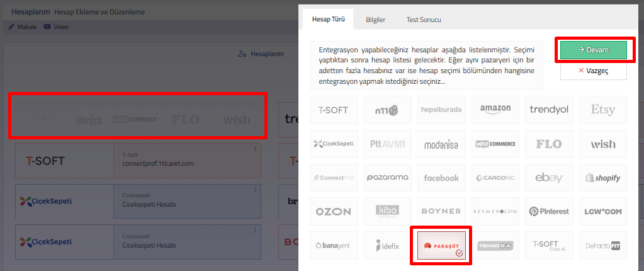Select the hepsiburada tile
Image resolution: width=644 pixels, height=271 pixels.
441,110
